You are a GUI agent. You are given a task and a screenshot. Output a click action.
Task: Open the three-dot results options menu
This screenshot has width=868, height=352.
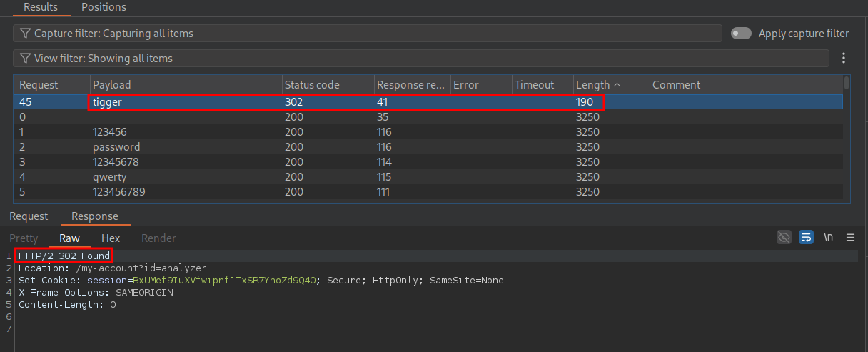844,59
